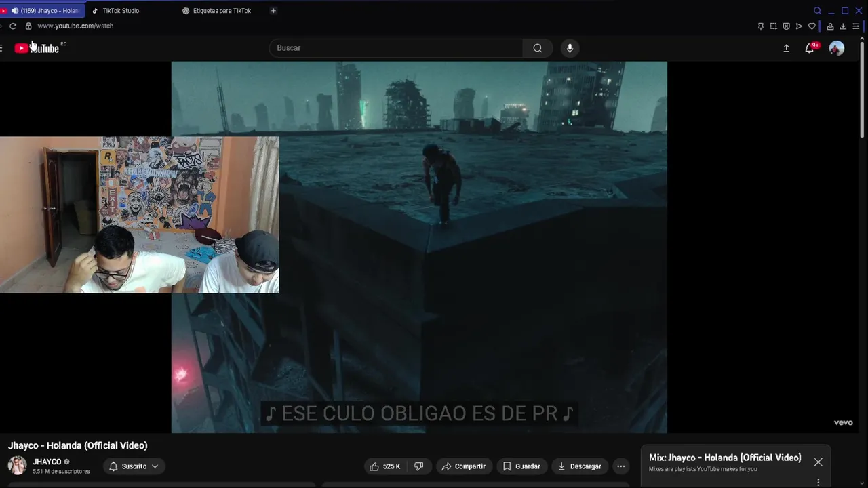Close the Mix playlist panel

[x=818, y=462]
